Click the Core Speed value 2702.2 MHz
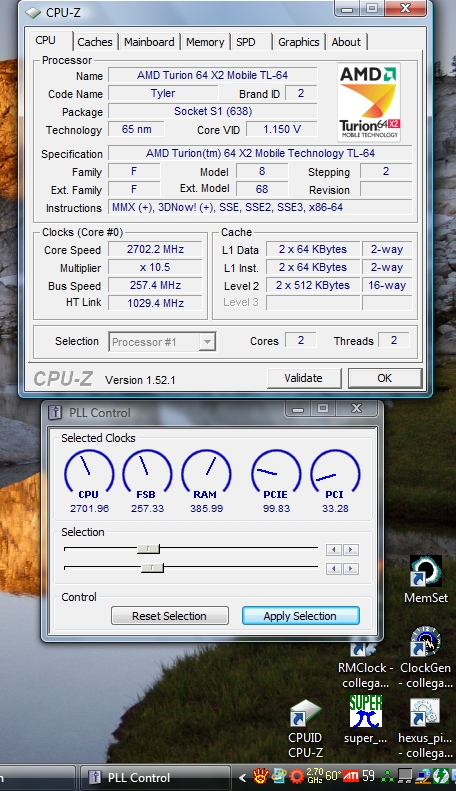This screenshot has width=456, height=791. [x=155, y=249]
